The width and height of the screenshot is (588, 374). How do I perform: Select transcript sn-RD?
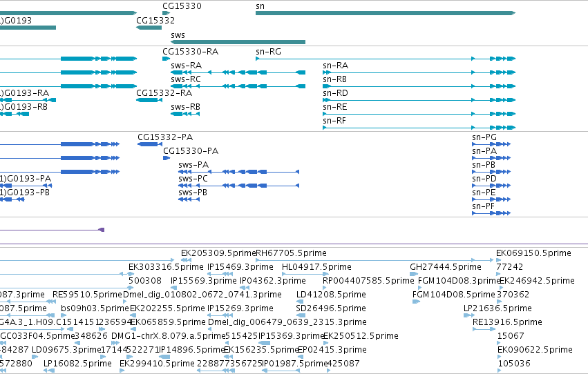419,100
